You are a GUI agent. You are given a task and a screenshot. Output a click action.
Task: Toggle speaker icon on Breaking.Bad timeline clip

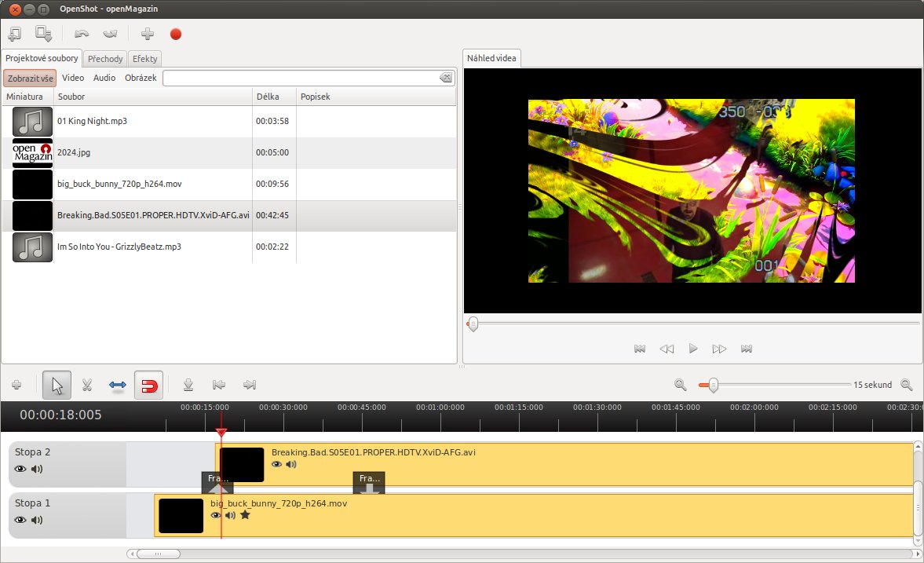coord(291,465)
